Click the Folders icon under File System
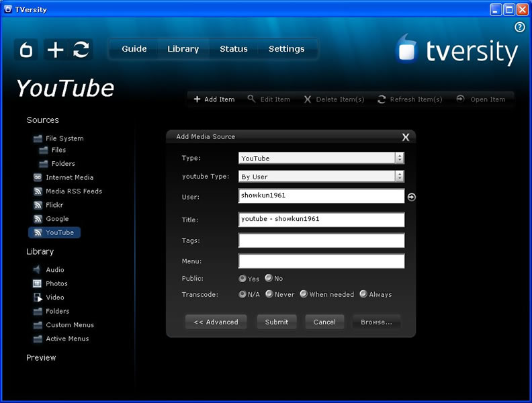 (44, 164)
